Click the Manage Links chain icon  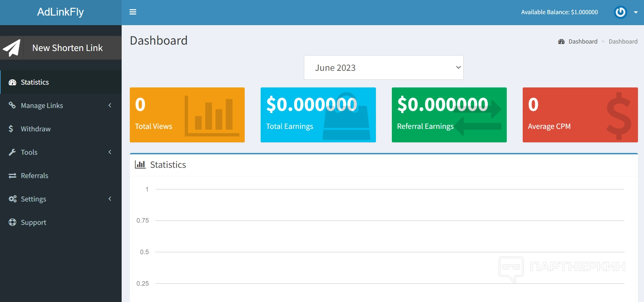coord(12,105)
